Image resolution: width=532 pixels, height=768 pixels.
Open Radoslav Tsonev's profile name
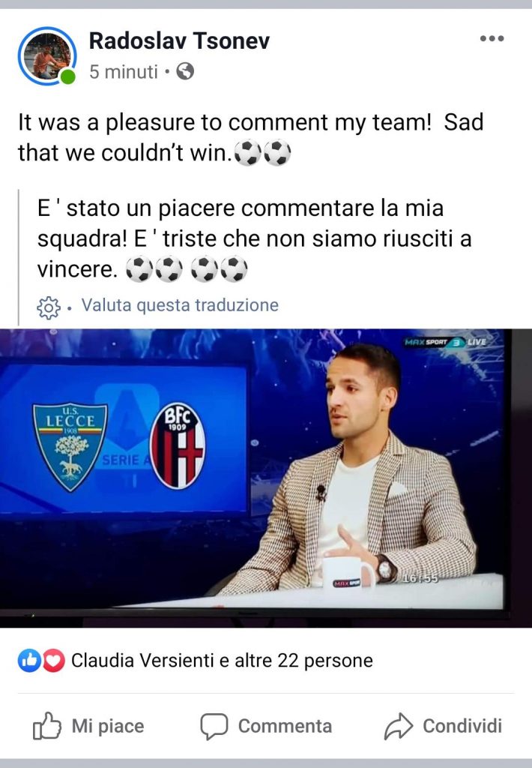pos(179,40)
